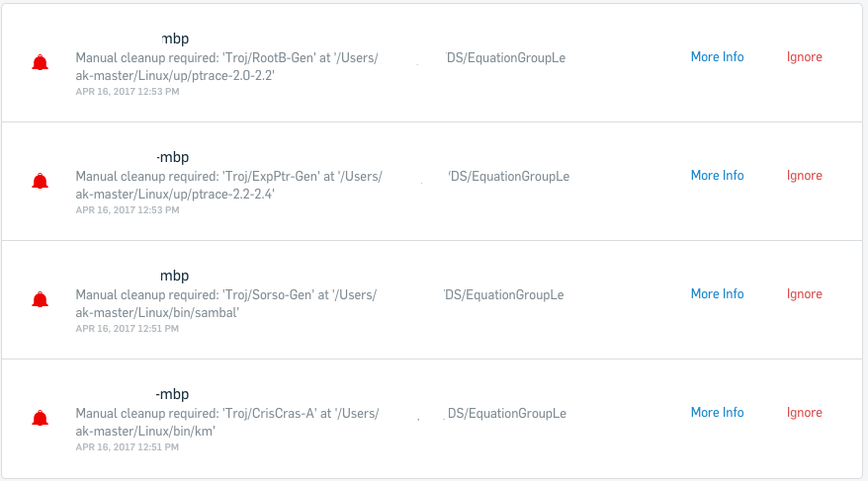Ignore the Troj/CrisCras-A alert
Viewport: 868px width, 481px height.
(x=805, y=413)
